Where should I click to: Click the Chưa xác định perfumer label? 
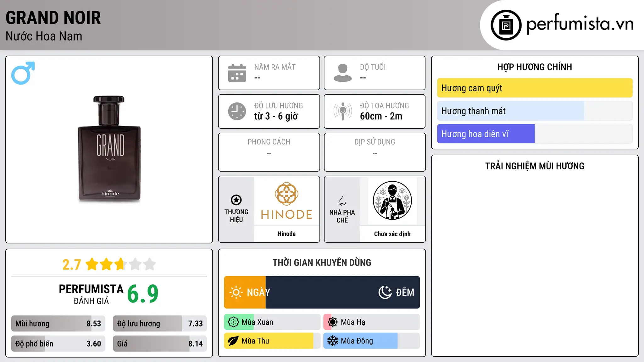pyautogui.click(x=392, y=234)
